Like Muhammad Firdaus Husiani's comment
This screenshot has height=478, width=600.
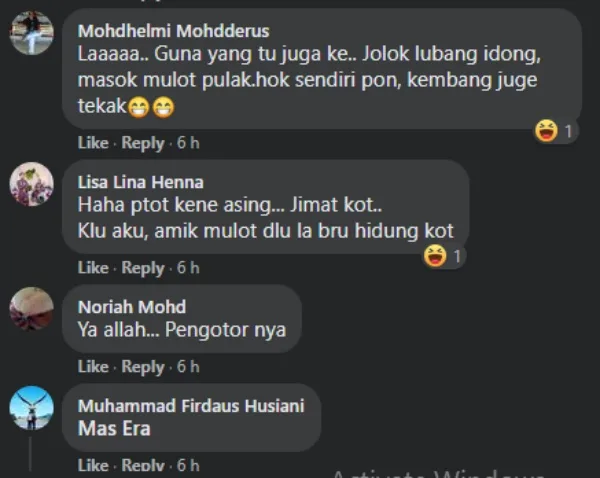[x=93, y=465]
